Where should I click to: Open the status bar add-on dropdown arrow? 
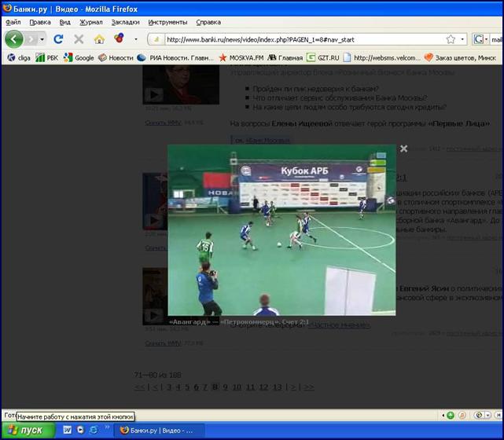[488, 416]
